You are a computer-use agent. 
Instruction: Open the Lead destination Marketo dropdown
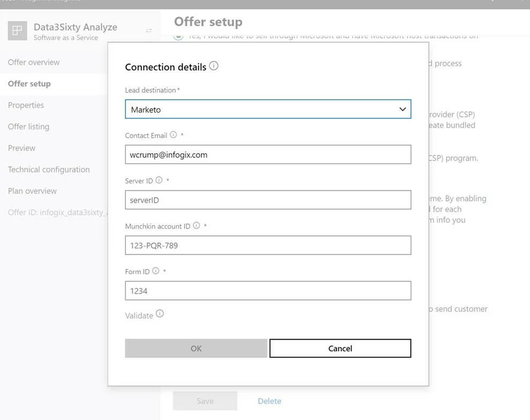coord(268,109)
